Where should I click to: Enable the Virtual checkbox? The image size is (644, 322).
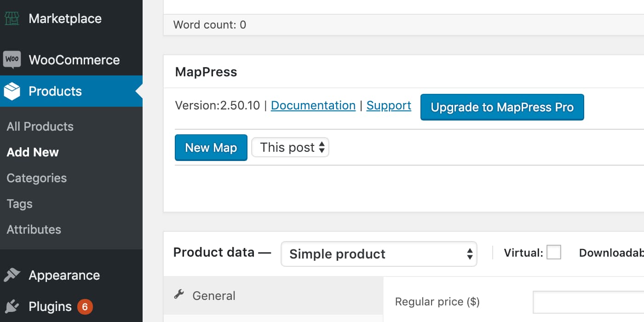[x=553, y=253]
